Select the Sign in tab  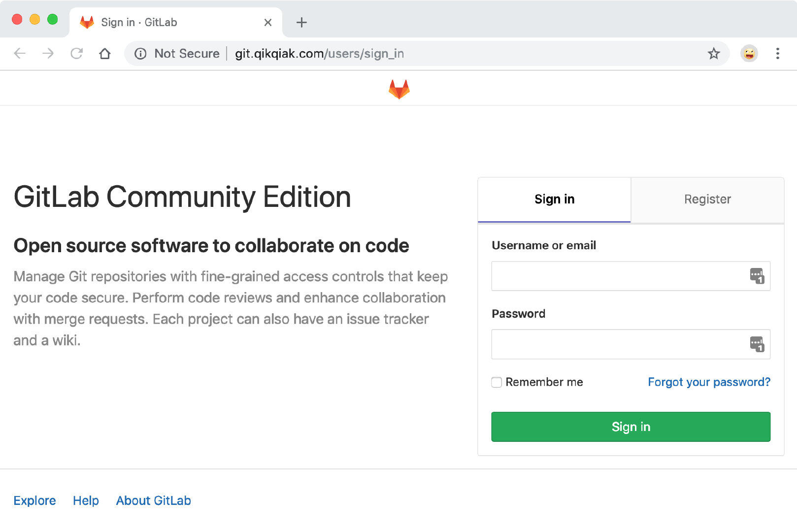554,199
